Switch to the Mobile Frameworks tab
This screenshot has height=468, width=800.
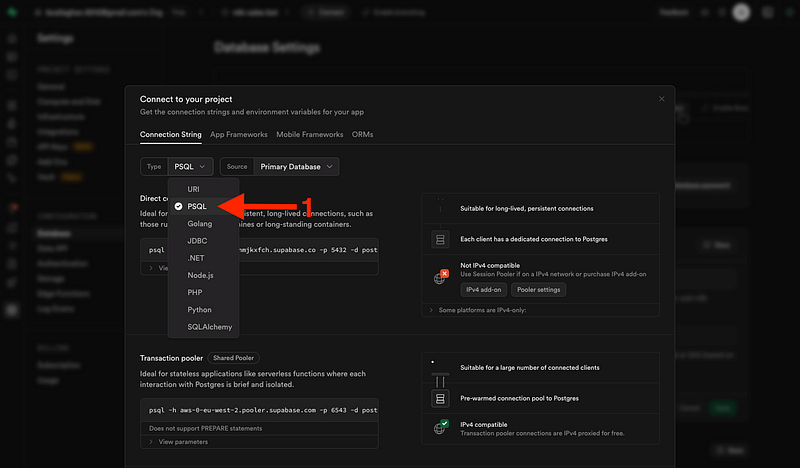tap(309, 134)
